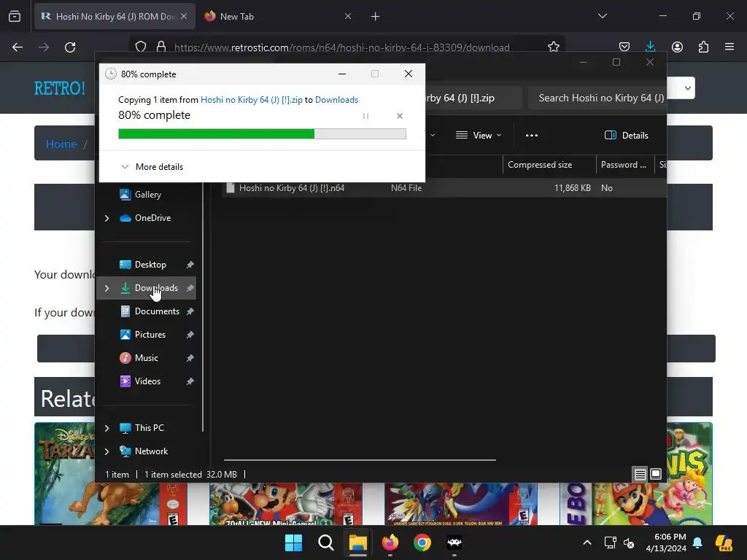This screenshot has width=747, height=560.
Task: Click the horizontal scrollbar in file list
Action: (x=360, y=460)
